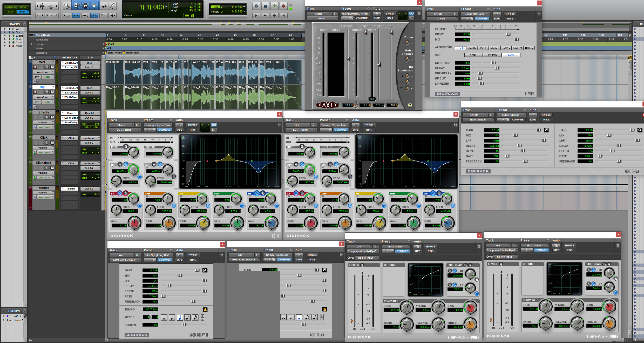Click tempo sync icon in Wet Mod Delay

205,310
